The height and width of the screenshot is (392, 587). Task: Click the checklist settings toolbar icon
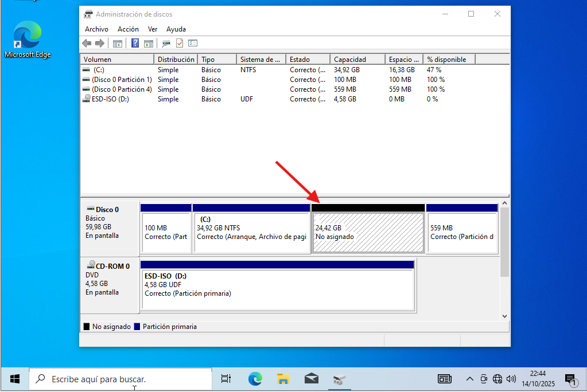tap(193, 43)
